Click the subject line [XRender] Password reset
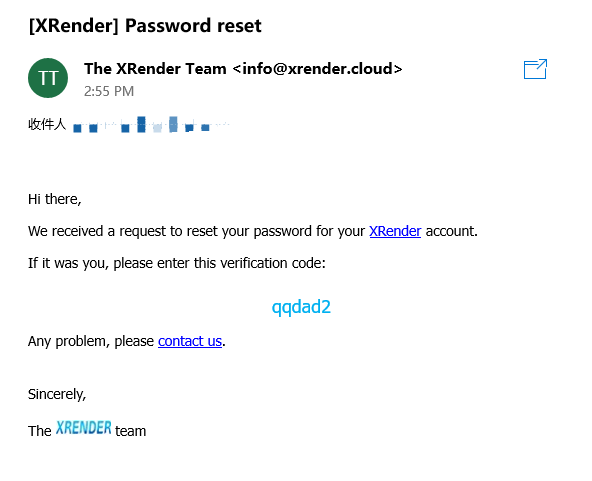 (x=145, y=26)
